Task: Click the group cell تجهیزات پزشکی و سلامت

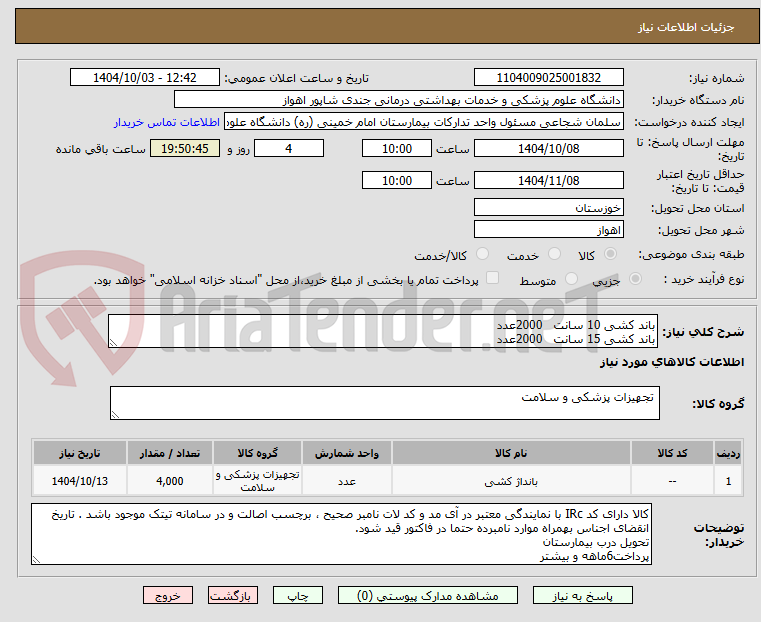Action: coord(257,481)
